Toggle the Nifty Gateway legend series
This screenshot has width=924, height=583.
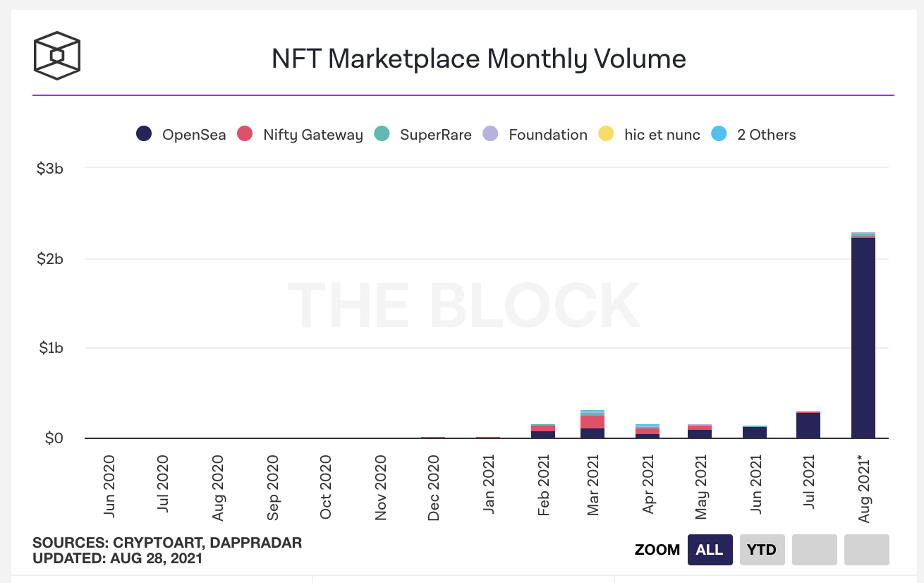pos(300,134)
